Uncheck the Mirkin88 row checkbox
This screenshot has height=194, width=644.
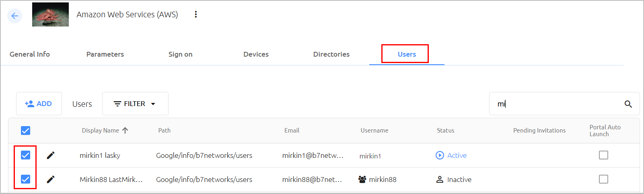coord(25,179)
